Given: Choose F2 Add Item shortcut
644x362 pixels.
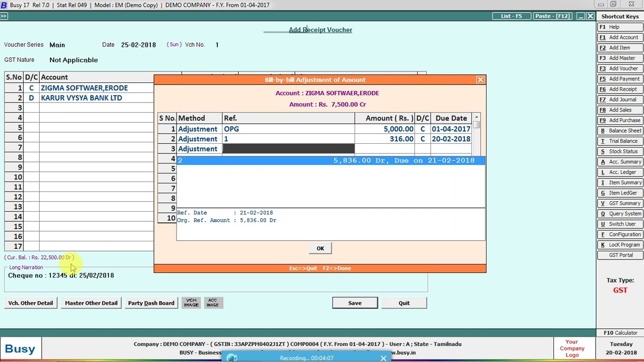Looking at the screenshot, I should coord(620,48).
